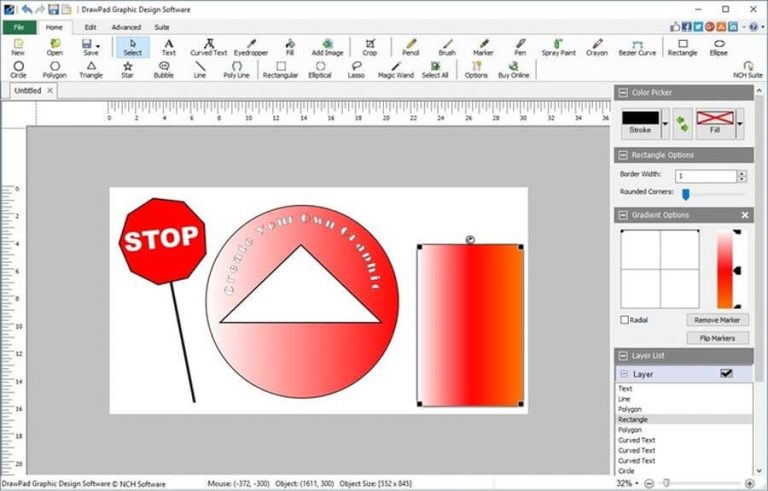Viewport: 768px width, 491px height.
Task: Select the Pen tool
Action: (520, 47)
